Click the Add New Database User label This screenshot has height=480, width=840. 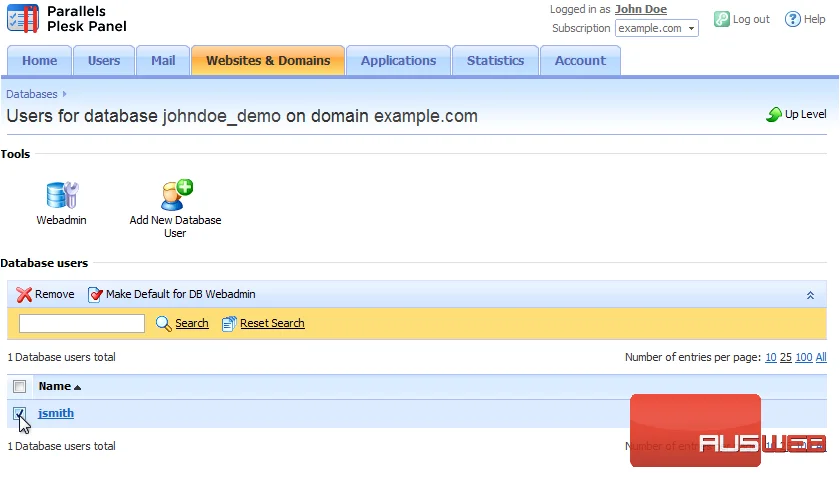(175, 227)
